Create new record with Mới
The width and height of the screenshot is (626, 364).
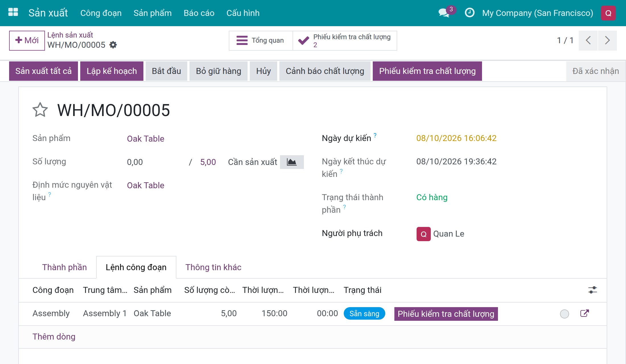point(27,40)
